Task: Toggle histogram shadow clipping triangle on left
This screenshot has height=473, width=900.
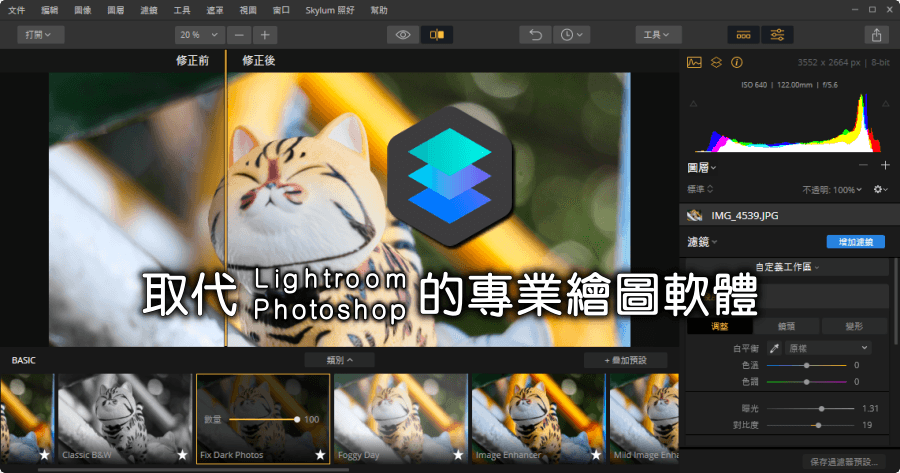Action: pyautogui.click(x=693, y=104)
